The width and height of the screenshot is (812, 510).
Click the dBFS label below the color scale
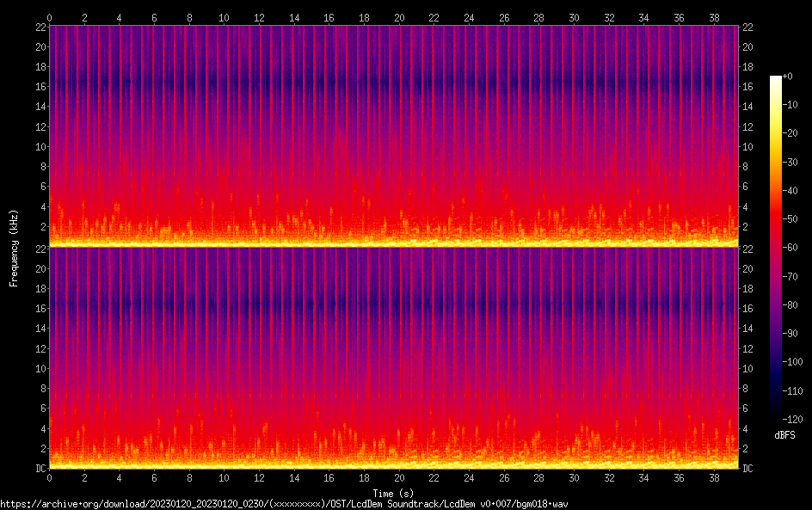pos(784,436)
